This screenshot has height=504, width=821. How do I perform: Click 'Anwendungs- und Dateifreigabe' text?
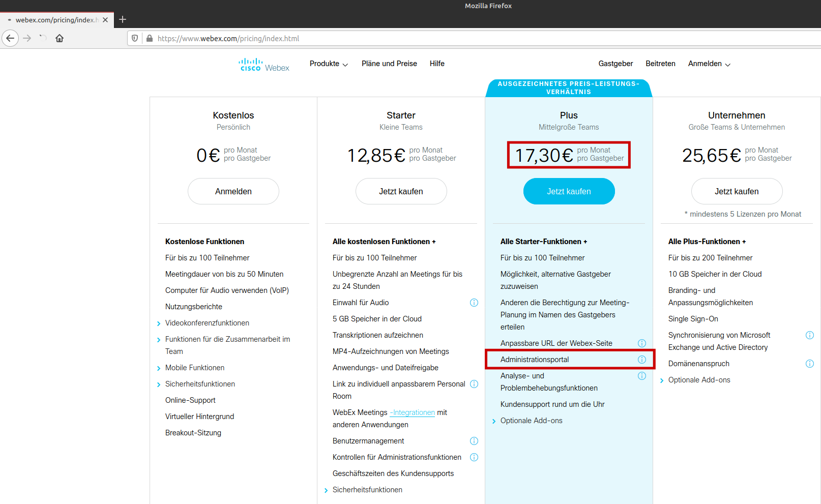(386, 368)
